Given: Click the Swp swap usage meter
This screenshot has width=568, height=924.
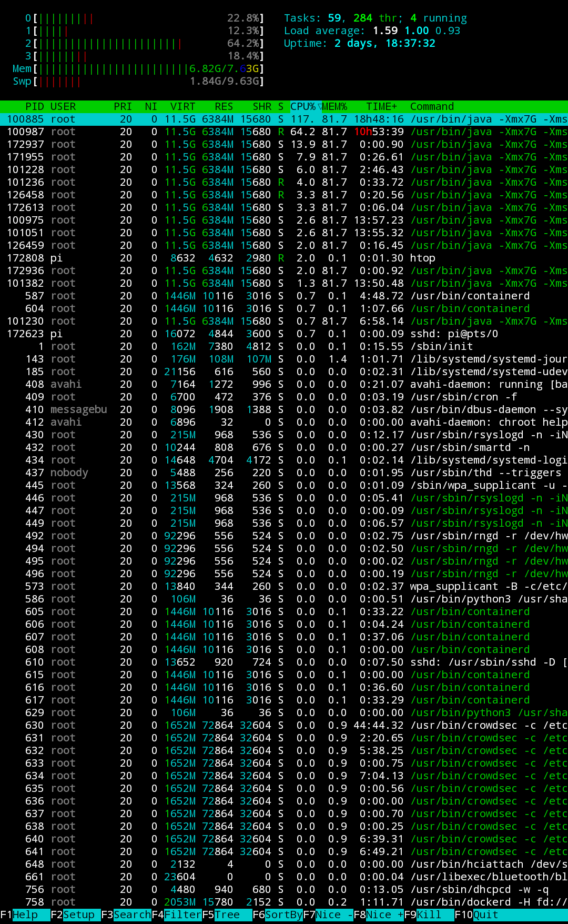Looking at the screenshot, I should coord(138,82).
